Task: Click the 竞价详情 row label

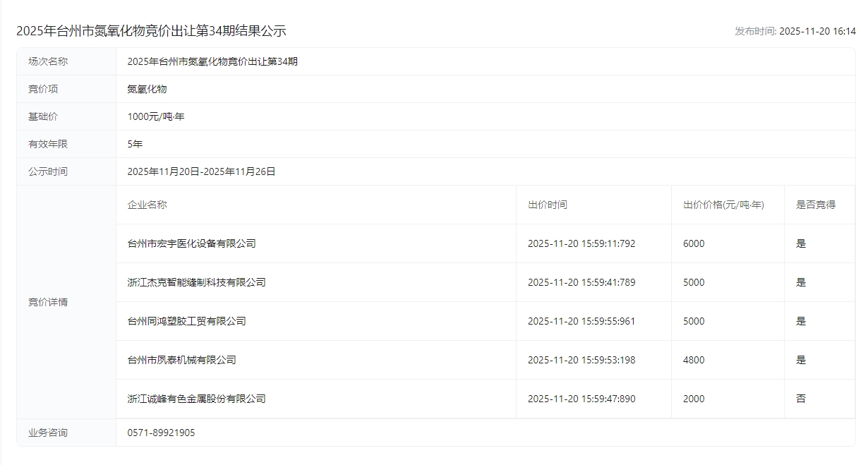Action: 48,302
